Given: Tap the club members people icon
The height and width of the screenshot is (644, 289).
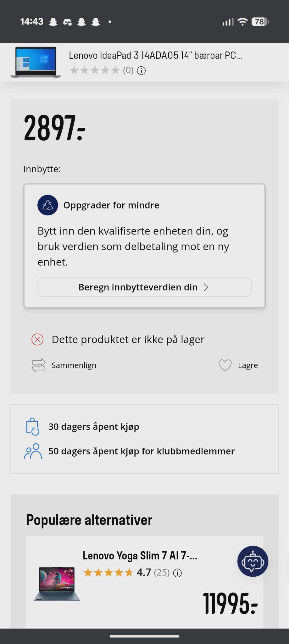Looking at the screenshot, I should 33,451.
